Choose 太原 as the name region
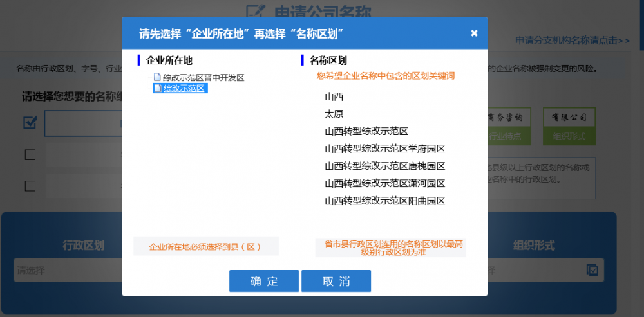This screenshot has height=317, width=644. pyautogui.click(x=334, y=114)
